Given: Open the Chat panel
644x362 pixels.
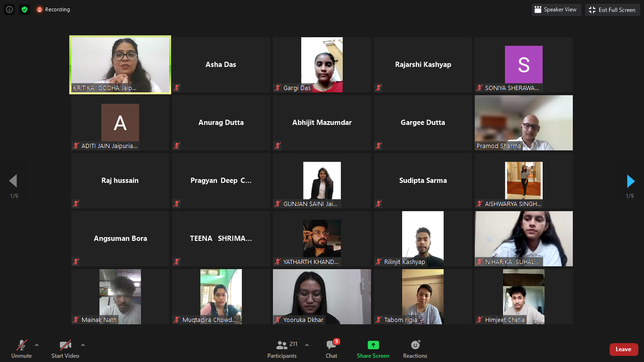Looking at the screenshot, I should (331, 349).
